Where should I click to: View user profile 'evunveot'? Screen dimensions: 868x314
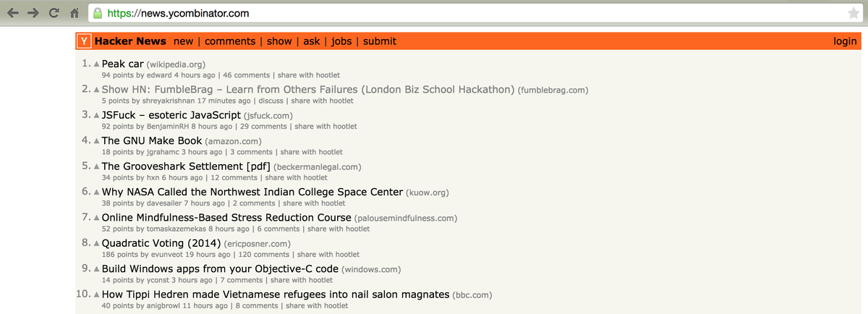coord(167,255)
